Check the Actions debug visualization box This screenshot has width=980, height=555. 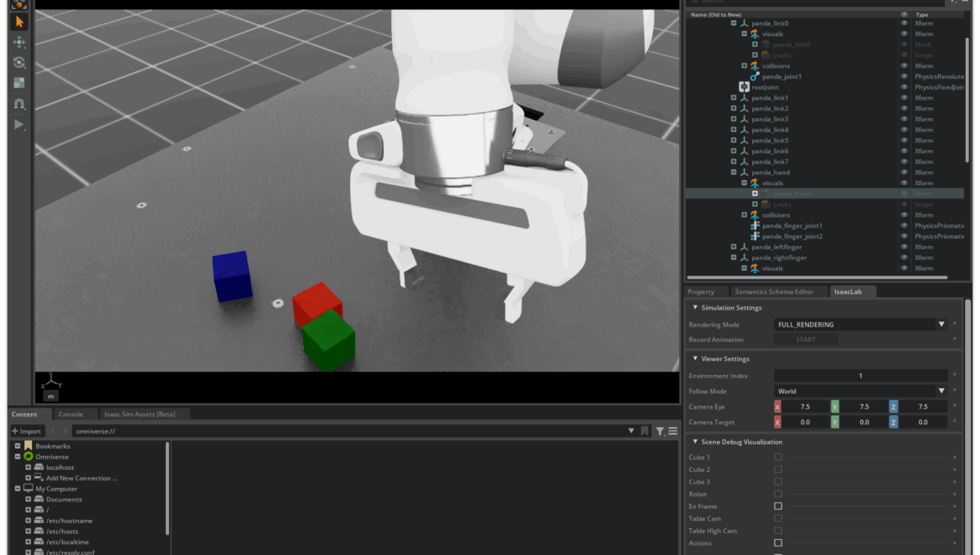778,543
